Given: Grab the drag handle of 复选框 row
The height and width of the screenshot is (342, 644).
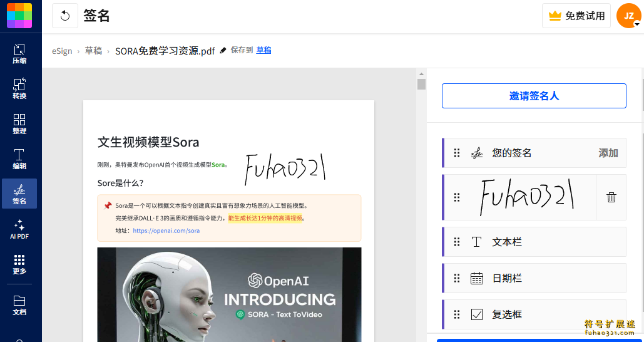Looking at the screenshot, I should pyautogui.click(x=457, y=314).
